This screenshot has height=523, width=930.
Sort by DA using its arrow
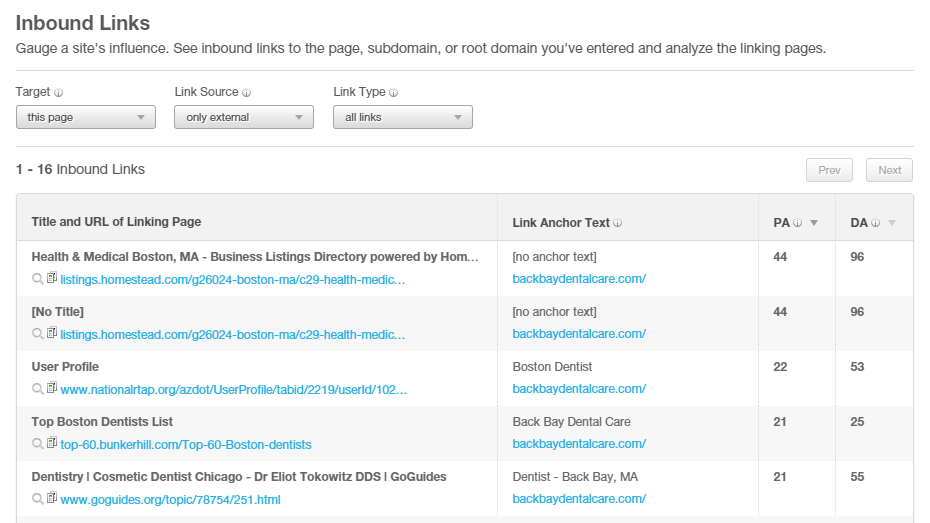pyautogui.click(x=891, y=223)
